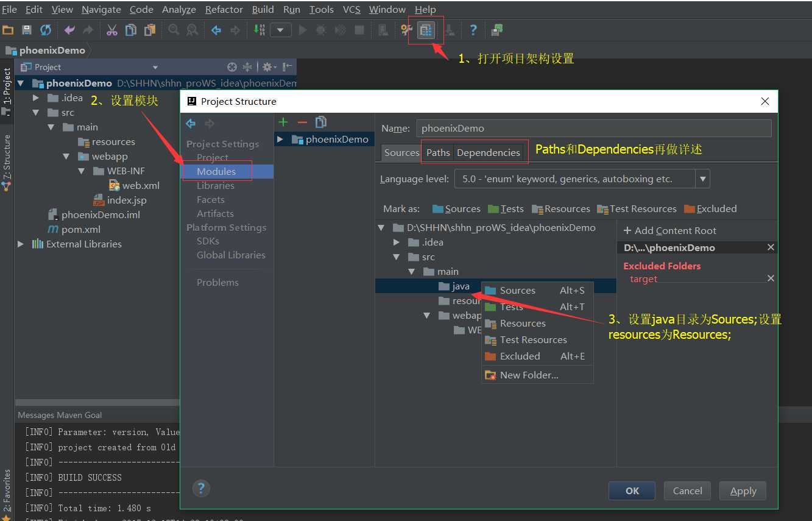Collapse the phoenixDemo root in the Project panel
The image size is (812, 521).
coord(21,83)
